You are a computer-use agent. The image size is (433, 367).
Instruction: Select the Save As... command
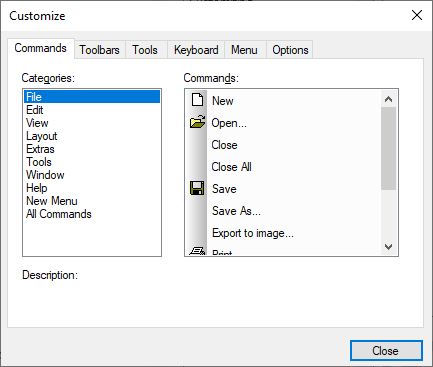pos(236,211)
